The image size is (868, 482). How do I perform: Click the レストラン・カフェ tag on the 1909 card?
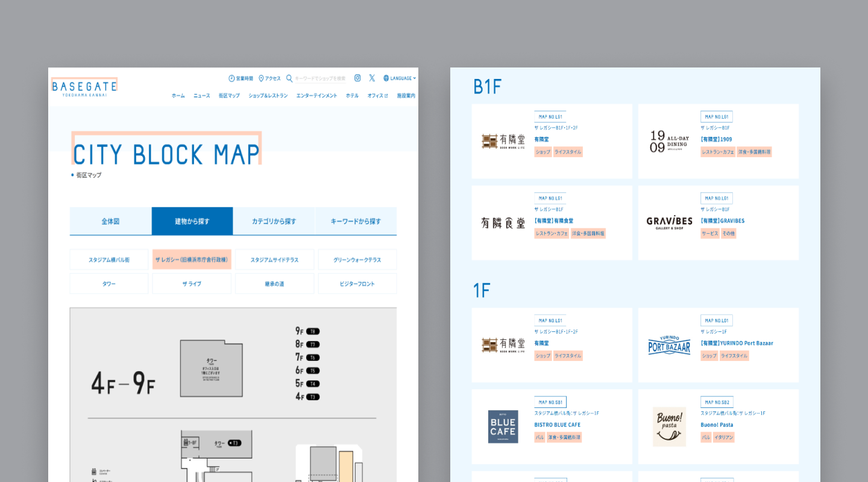pyautogui.click(x=718, y=152)
